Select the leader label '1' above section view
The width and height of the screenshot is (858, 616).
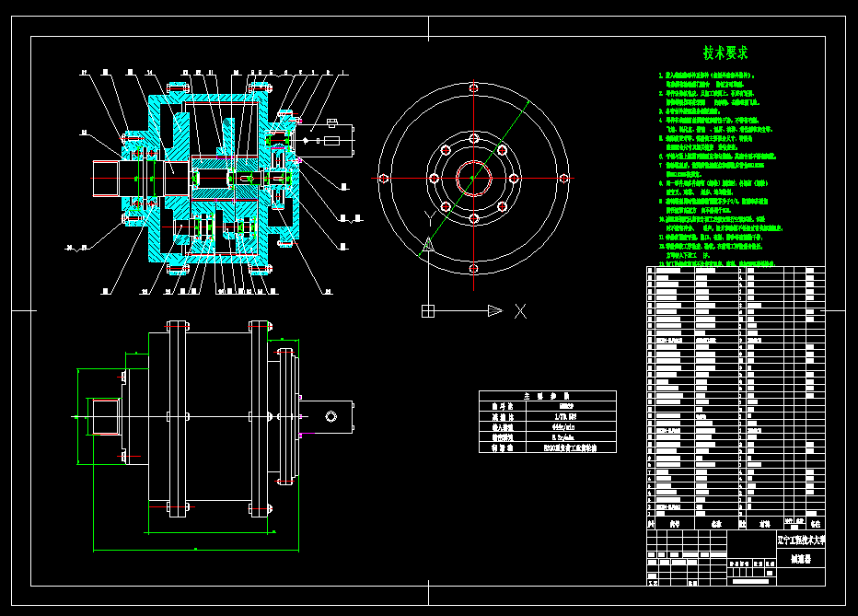coord(343,72)
